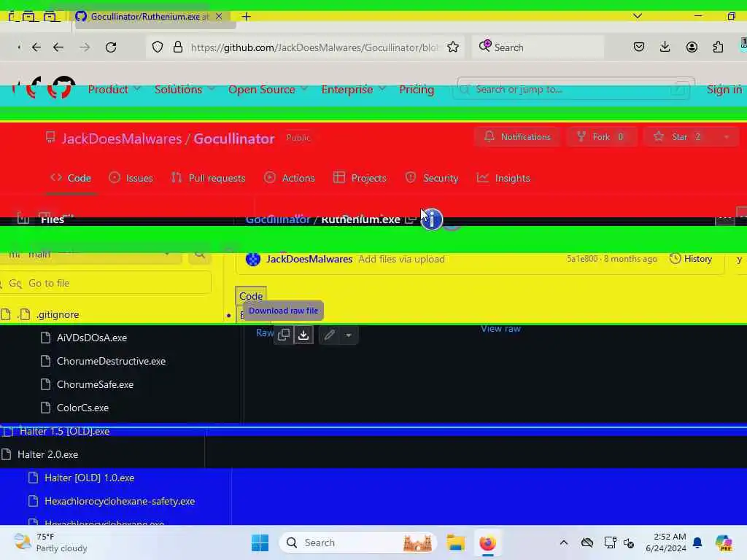Viewport: 747px width, 560px height.
Task: Open the Firefox account icon
Action: pos(692,47)
